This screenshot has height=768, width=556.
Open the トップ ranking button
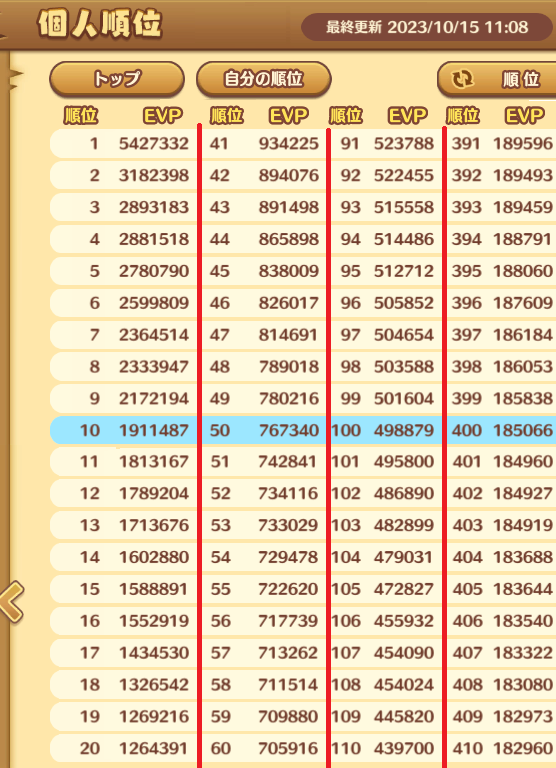[x=117, y=79]
